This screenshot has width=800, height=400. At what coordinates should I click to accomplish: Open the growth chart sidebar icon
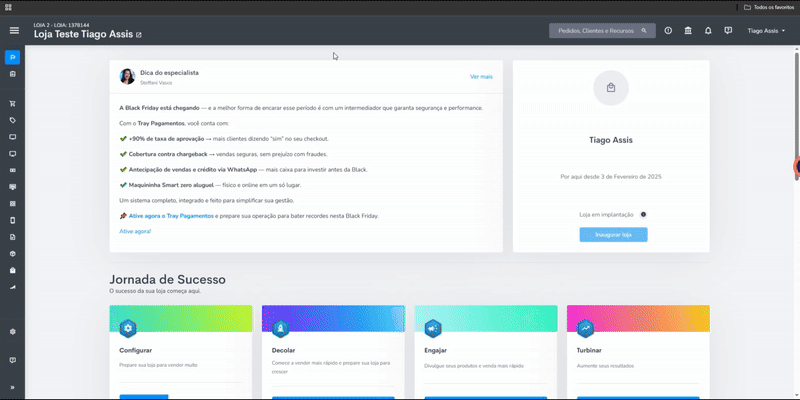click(x=12, y=287)
